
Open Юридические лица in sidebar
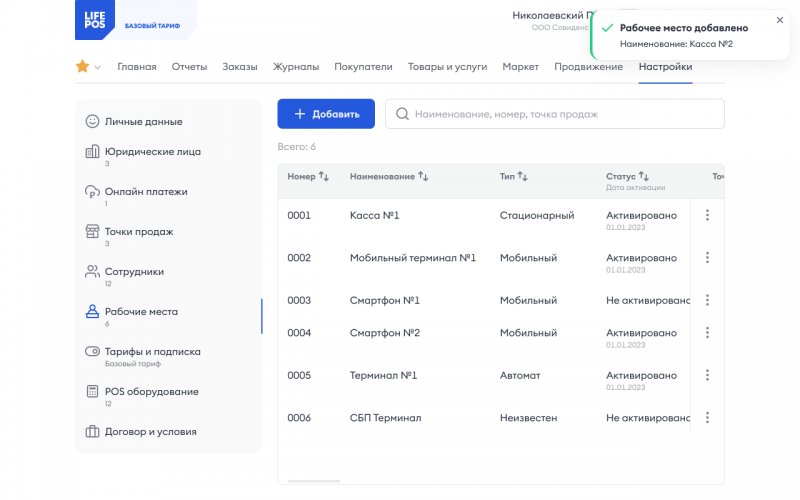152,152
